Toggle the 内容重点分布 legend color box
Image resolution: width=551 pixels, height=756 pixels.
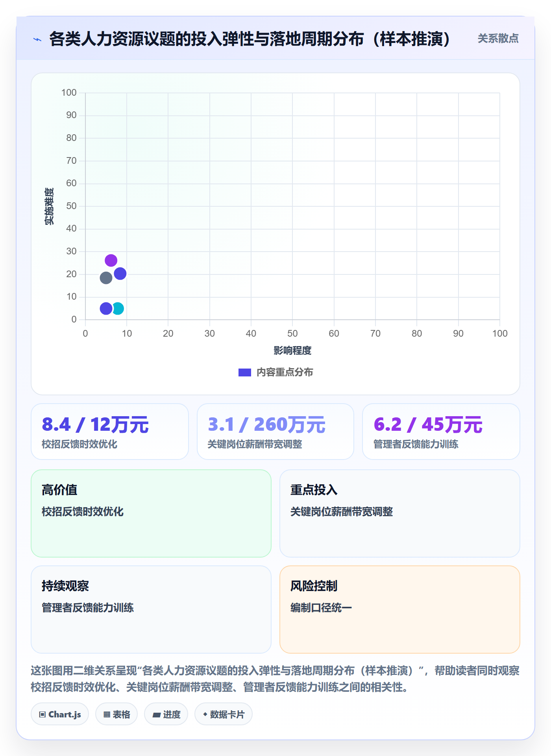(x=244, y=372)
